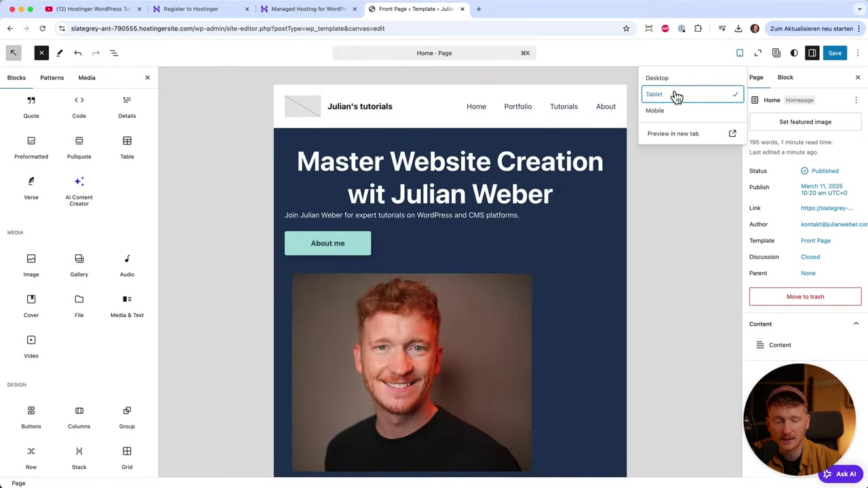Insert a Verse block
The image size is (868, 488).
click(x=31, y=188)
